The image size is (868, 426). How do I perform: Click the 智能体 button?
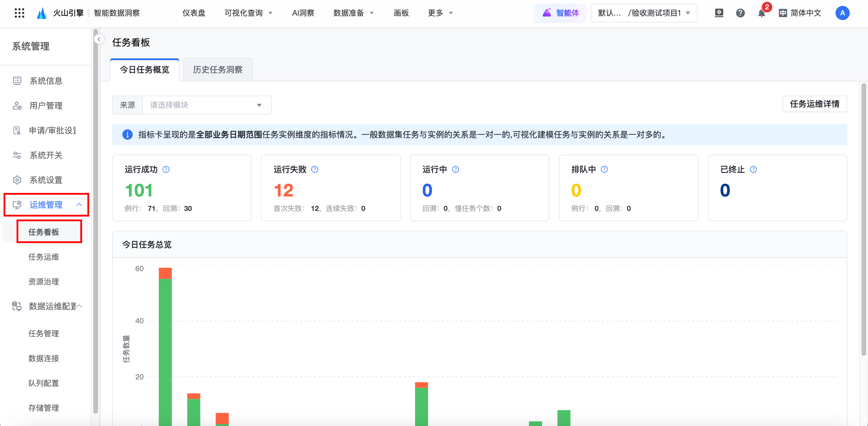[560, 13]
